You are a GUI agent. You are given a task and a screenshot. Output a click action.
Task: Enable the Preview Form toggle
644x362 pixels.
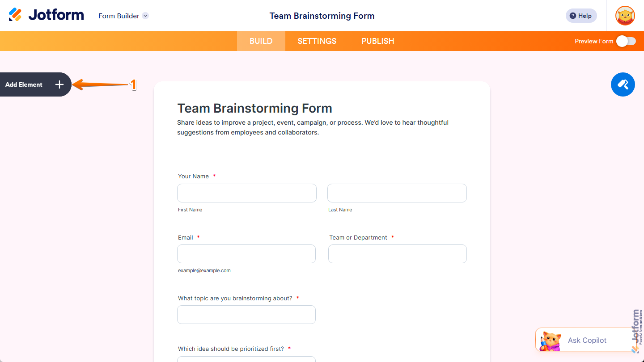[626, 41]
